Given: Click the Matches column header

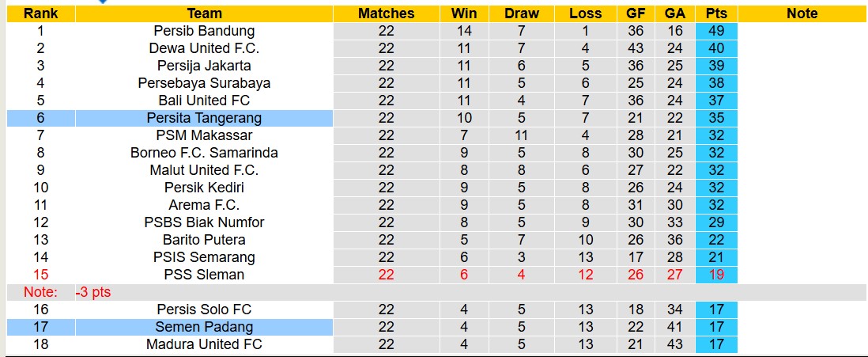Looking at the screenshot, I should [386, 13].
